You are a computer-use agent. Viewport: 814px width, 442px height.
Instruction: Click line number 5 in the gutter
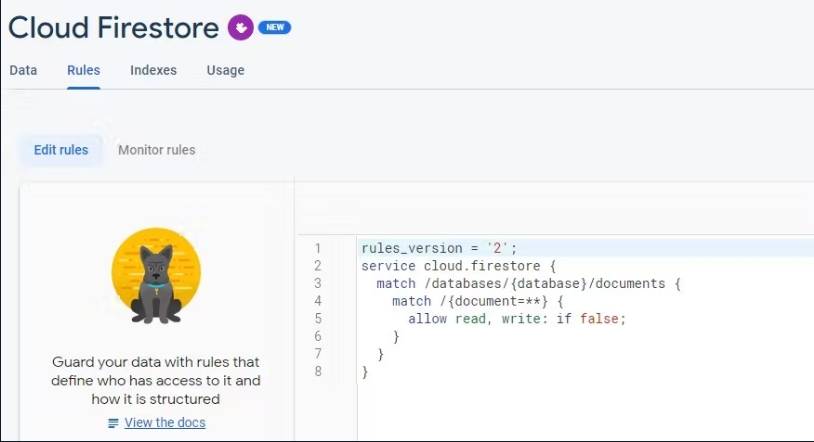[x=318, y=319]
